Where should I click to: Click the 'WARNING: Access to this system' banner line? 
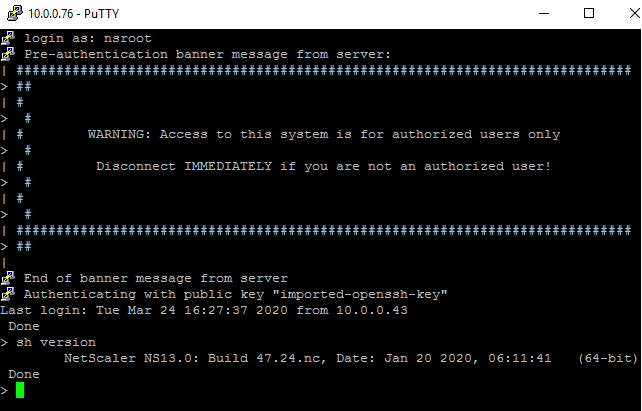323,134
